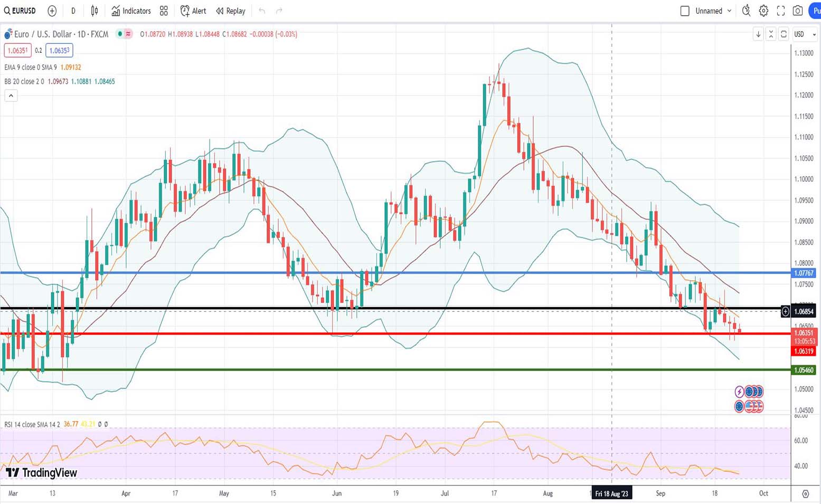Screen dimensions: 821x504
Task: Take a chart snapshot with camera icon
Action: click(798, 11)
